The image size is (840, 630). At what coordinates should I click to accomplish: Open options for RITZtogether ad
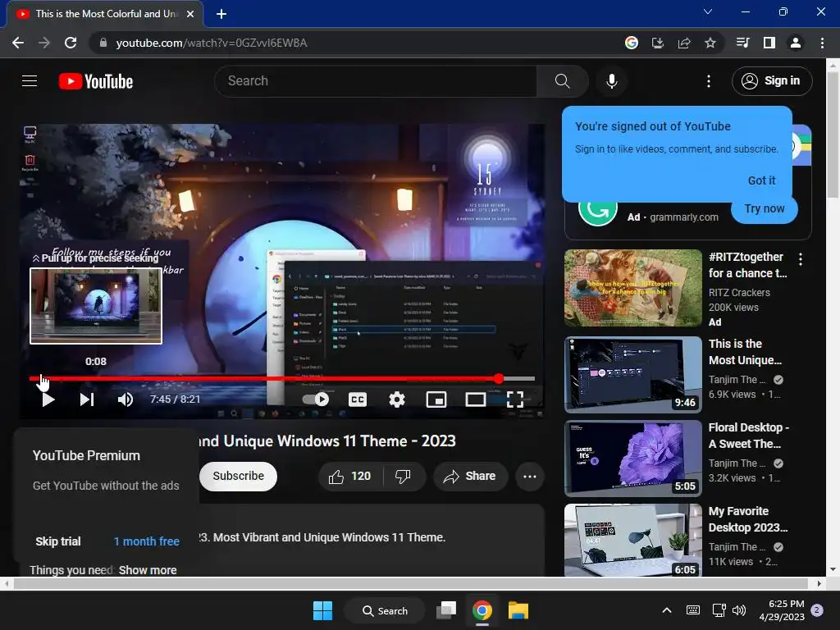click(x=801, y=260)
